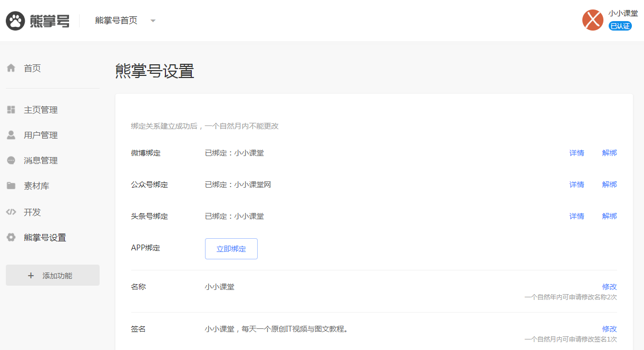Click the 小小课堂 account avatar
Image resolution: width=644 pixels, height=350 pixels.
click(593, 20)
